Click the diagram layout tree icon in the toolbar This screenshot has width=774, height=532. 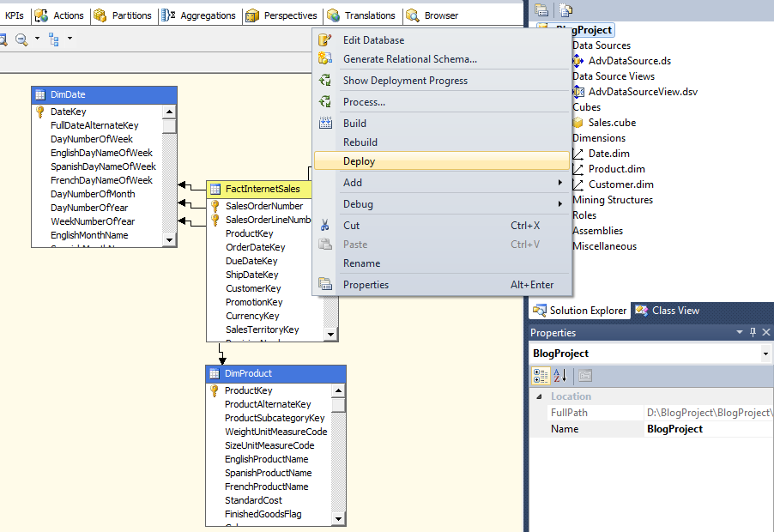54,39
